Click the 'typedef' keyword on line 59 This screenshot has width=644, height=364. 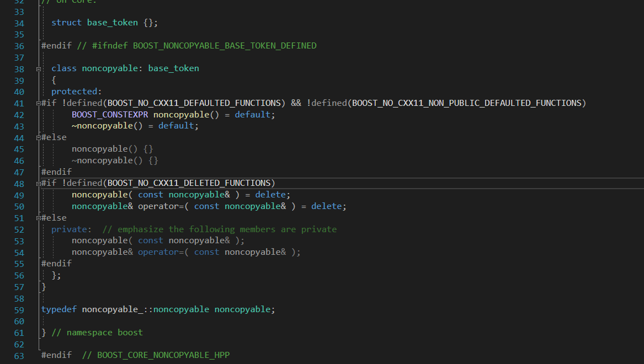pyautogui.click(x=58, y=309)
